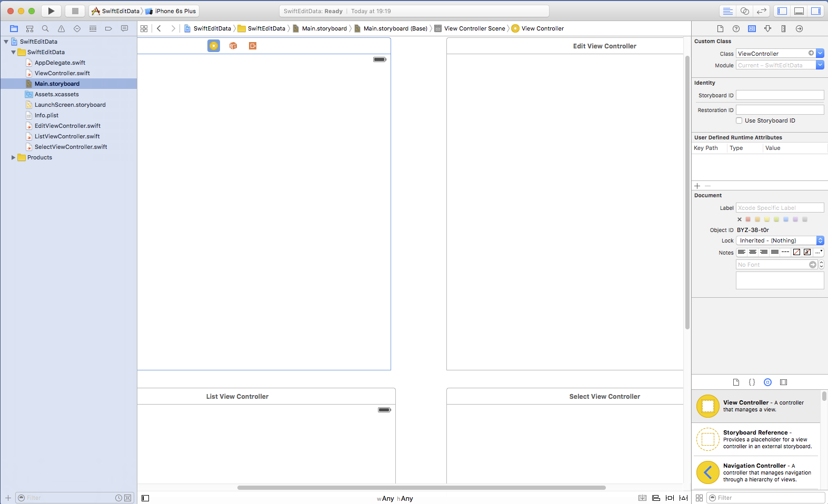Click the Storyboard ID text field
Image resolution: width=828 pixels, height=504 pixels.
[780, 95]
